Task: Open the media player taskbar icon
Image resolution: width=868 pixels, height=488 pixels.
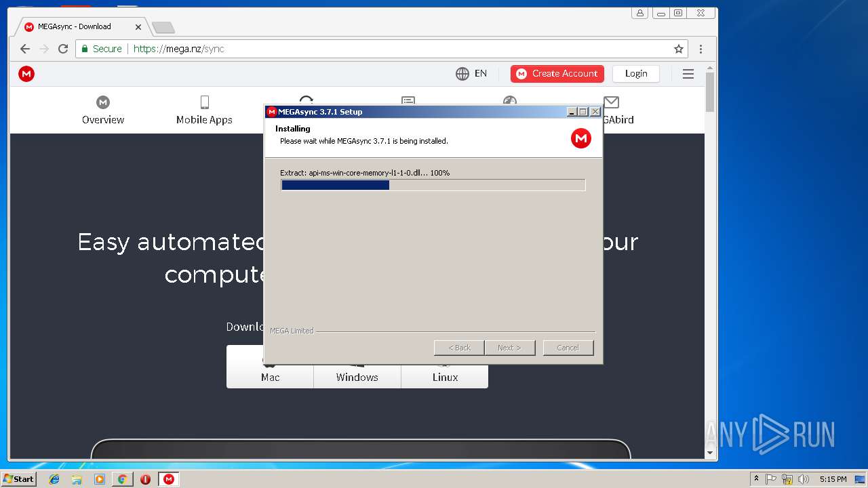Action: 100,479
